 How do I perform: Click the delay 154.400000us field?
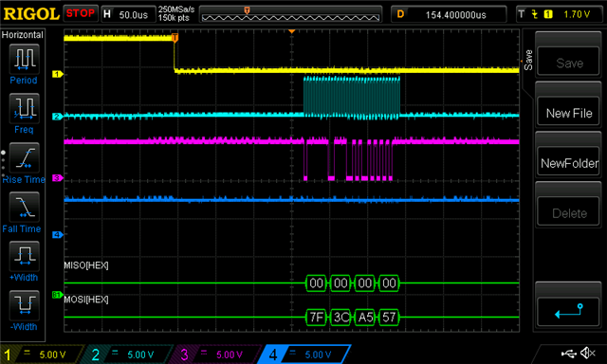pos(449,14)
